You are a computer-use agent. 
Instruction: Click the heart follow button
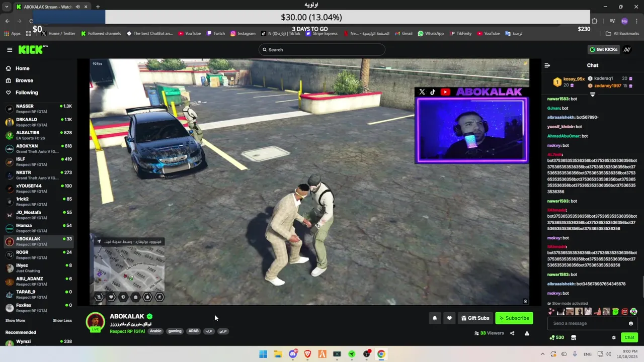(x=449, y=318)
